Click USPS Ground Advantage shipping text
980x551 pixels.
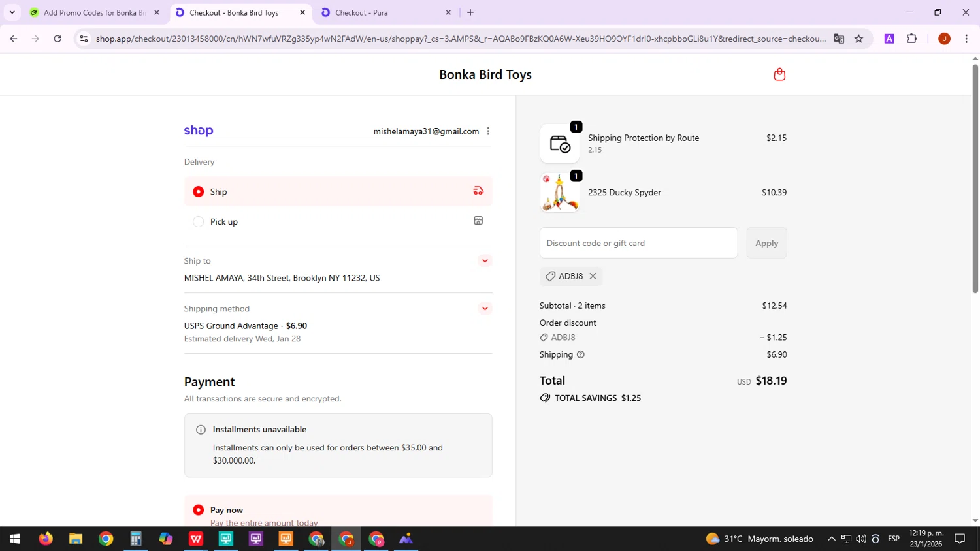[x=231, y=326]
